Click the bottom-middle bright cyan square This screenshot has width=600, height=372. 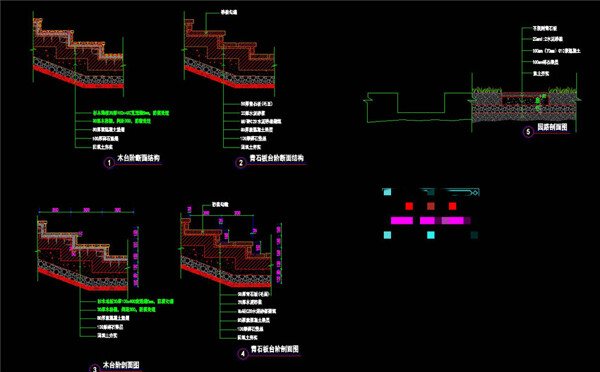tap(431, 235)
